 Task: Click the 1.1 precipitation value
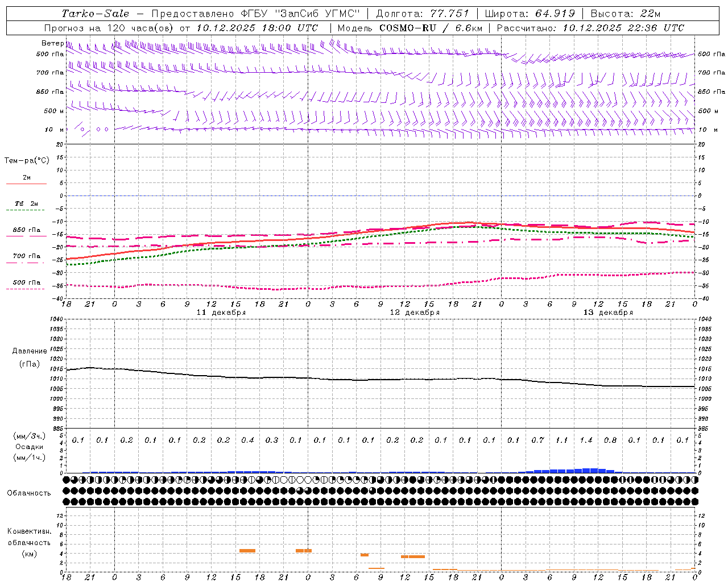click(x=561, y=440)
